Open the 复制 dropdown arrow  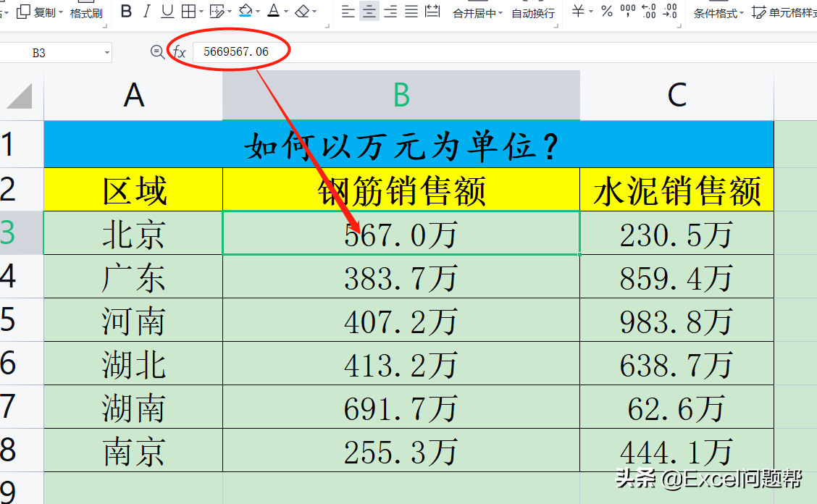coord(61,12)
